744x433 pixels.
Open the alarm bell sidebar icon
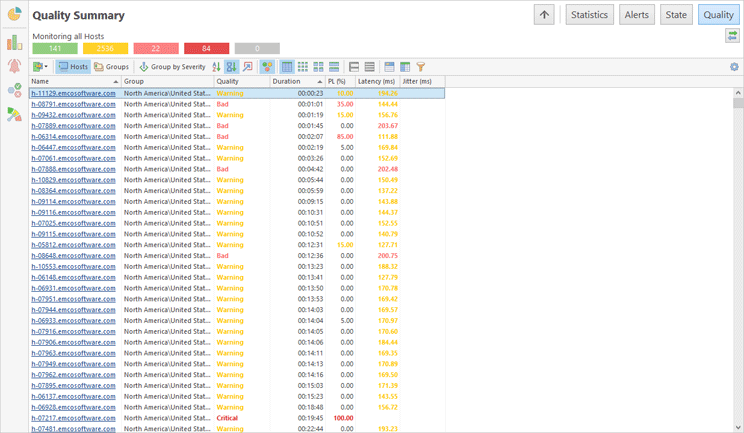(14, 66)
